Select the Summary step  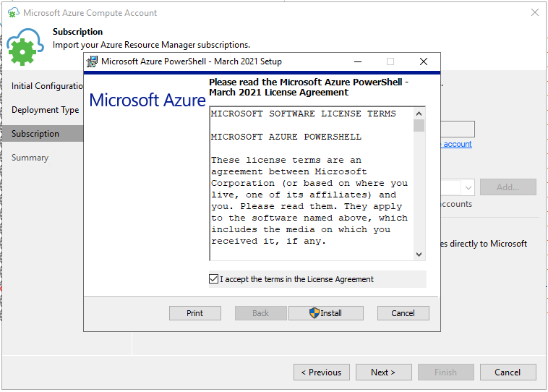(x=30, y=158)
